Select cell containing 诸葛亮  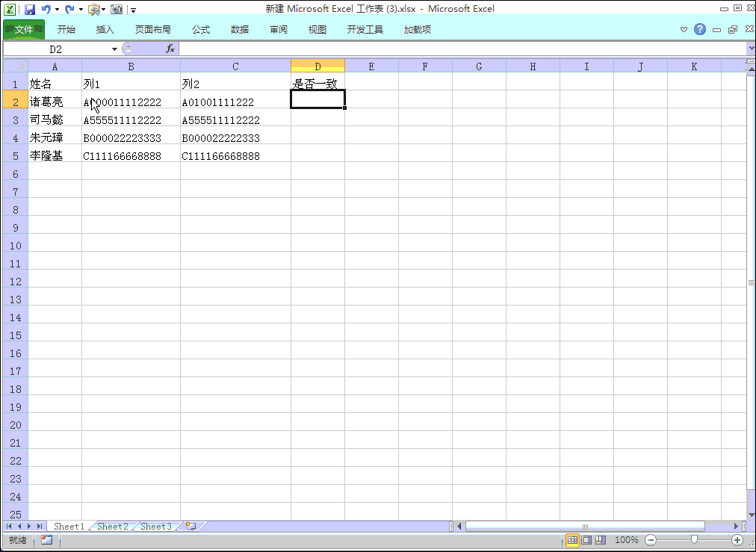pyautogui.click(x=55, y=99)
